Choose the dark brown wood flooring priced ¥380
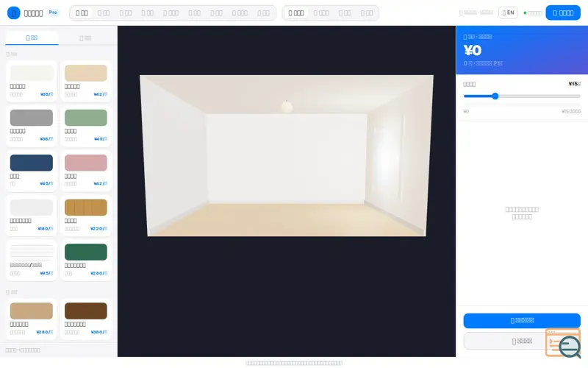 pos(86,319)
